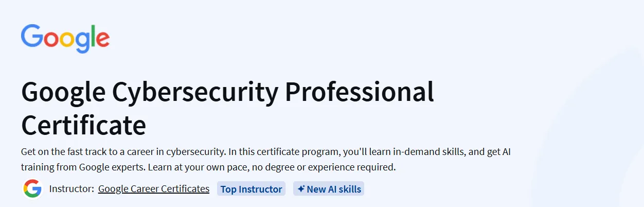Click the Google logo at the top
Screen dimensions: 644x207
click(x=65, y=38)
